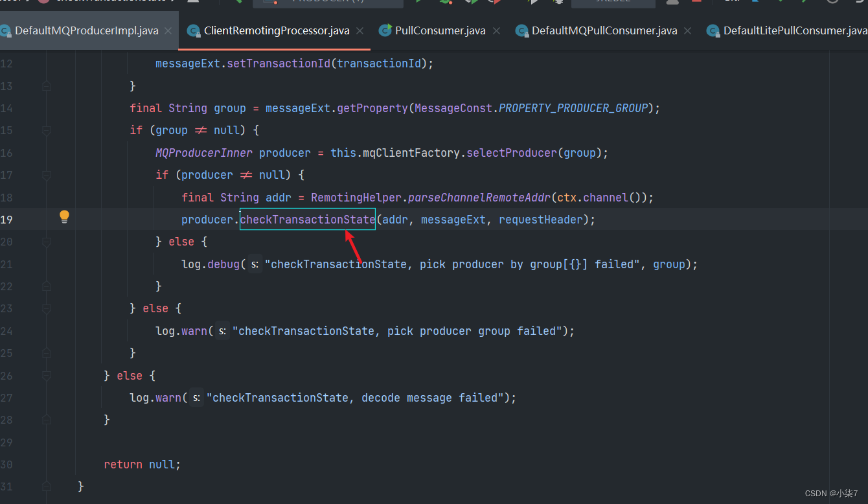Screen dimensions: 868x504
Task: Click line number 14 in the gutter
Action: point(6,108)
